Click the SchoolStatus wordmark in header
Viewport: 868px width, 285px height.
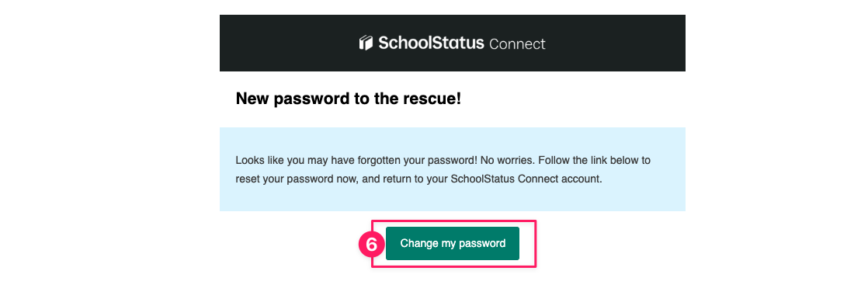coord(431,43)
